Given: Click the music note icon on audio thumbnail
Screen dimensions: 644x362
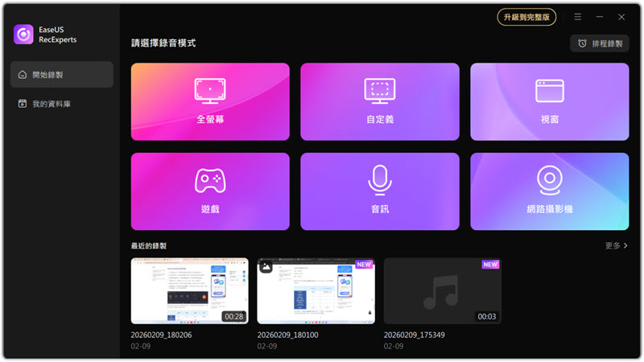Looking at the screenshot, I should pyautogui.click(x=441, y=292).
